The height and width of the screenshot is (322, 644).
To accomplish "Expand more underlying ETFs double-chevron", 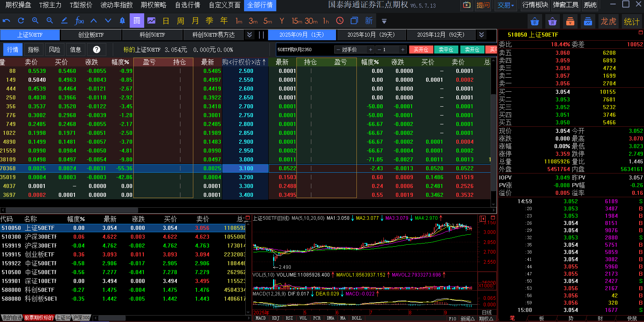I will [x=250, y=35].
